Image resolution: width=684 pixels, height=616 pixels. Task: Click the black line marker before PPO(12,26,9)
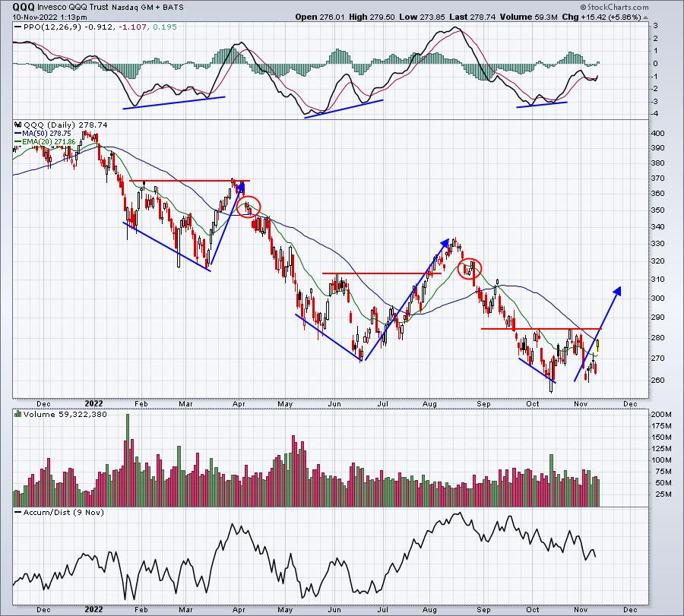coord(17,27)
